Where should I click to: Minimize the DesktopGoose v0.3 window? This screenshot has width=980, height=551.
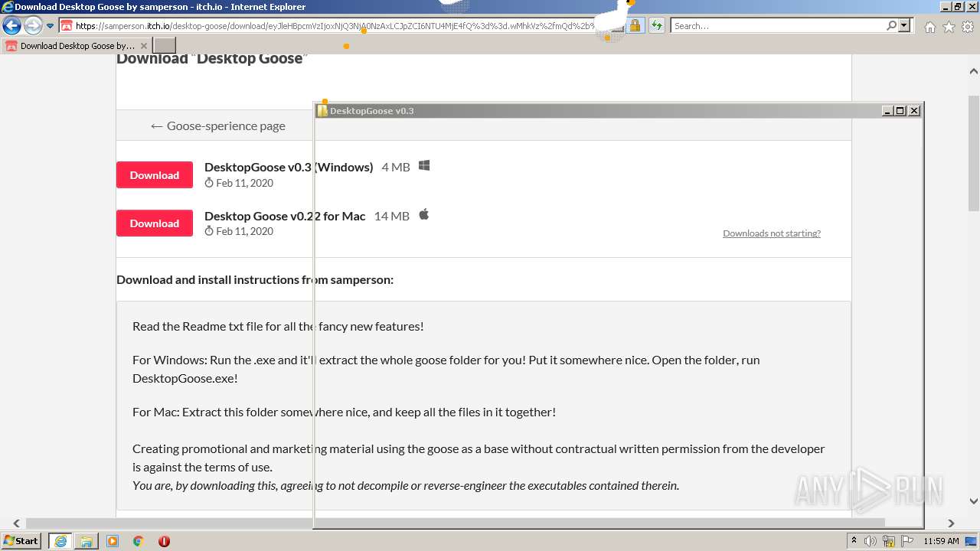(x=888, y=111)
